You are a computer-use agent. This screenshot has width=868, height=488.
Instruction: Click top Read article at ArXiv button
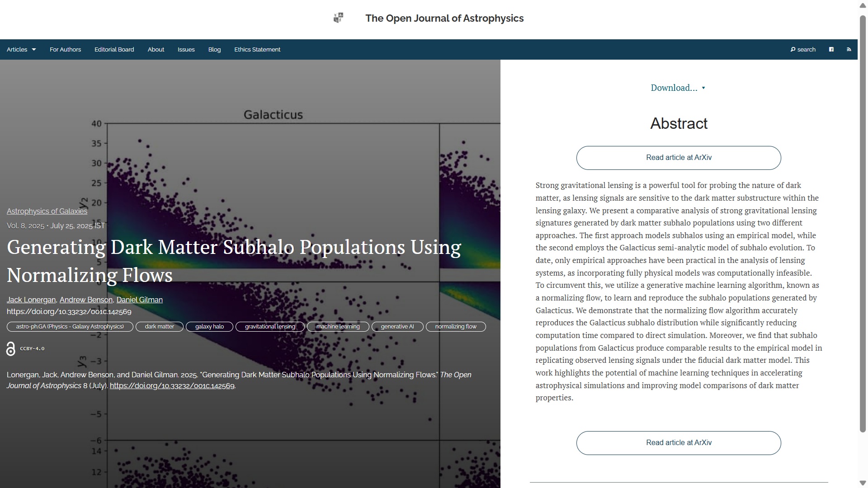tap(678, 158)
